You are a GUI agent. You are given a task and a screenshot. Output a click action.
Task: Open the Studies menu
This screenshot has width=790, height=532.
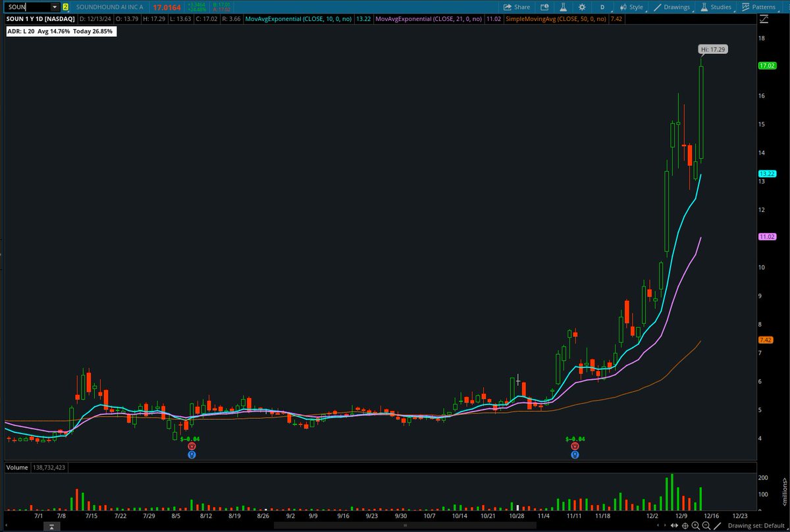716,7
